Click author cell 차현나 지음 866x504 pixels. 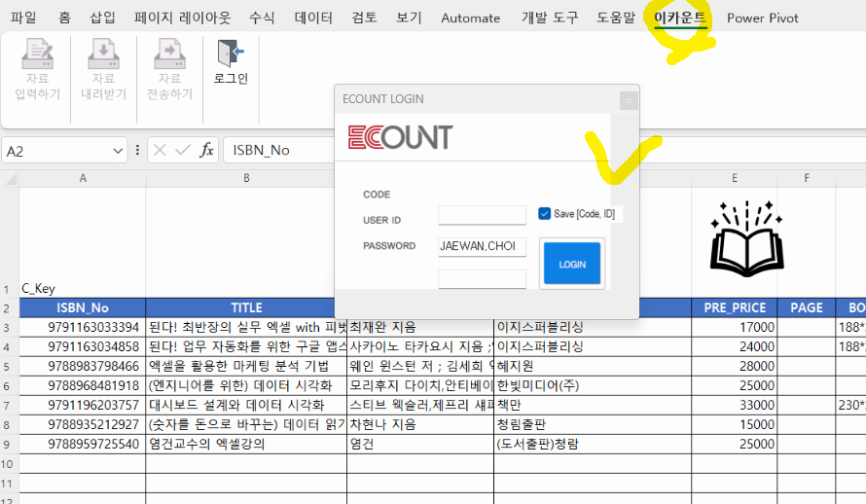(420, 424)
